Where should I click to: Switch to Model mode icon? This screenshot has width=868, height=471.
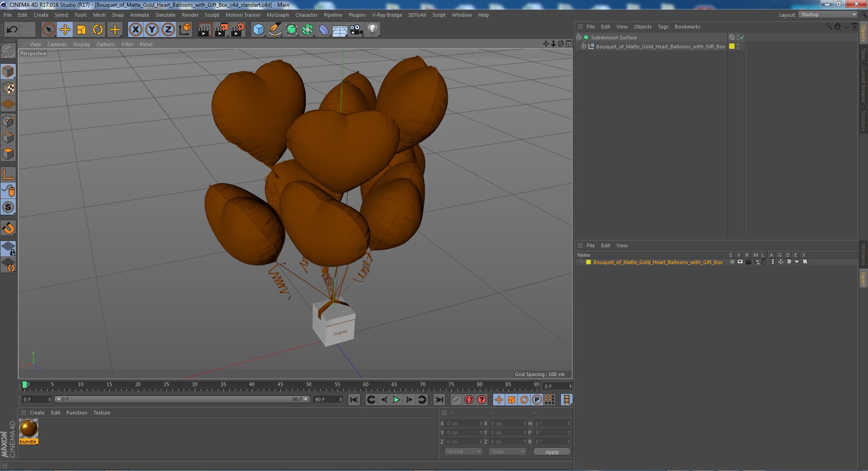pos(8,71)
